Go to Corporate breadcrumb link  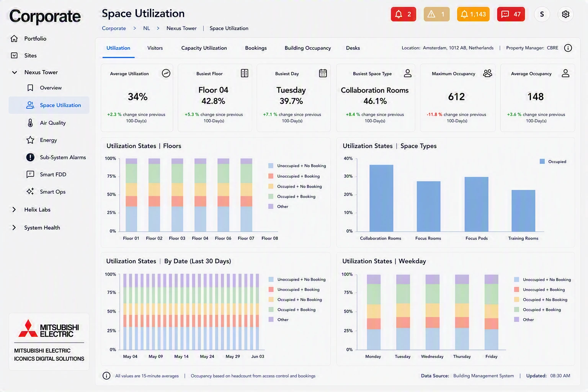pos(114,28)
